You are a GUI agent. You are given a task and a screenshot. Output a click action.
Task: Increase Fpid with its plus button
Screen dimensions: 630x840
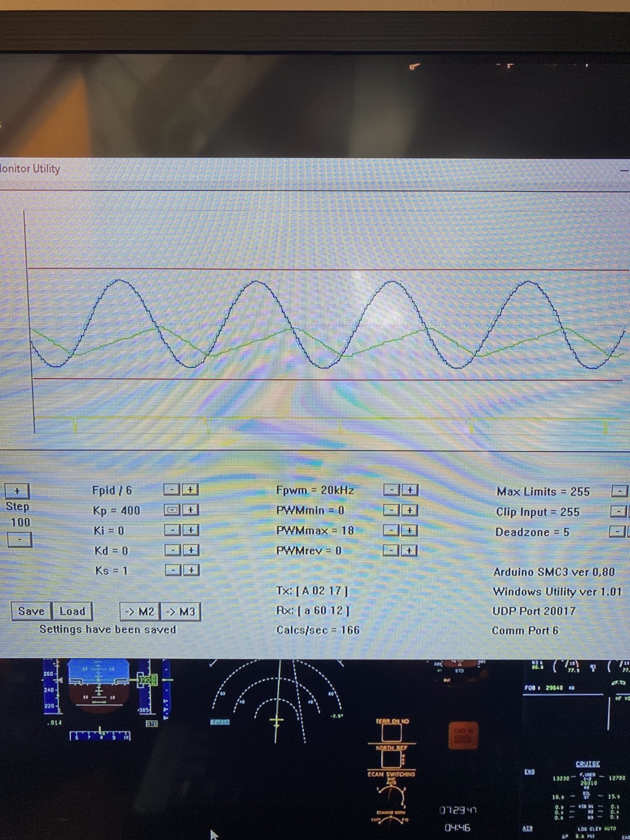pyautogui.click(x=190, y=489)
